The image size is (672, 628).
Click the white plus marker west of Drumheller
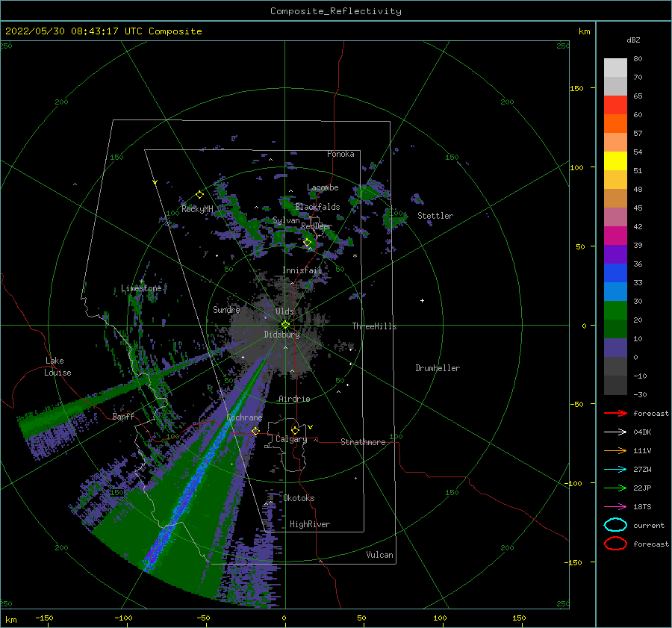point(422,300)
